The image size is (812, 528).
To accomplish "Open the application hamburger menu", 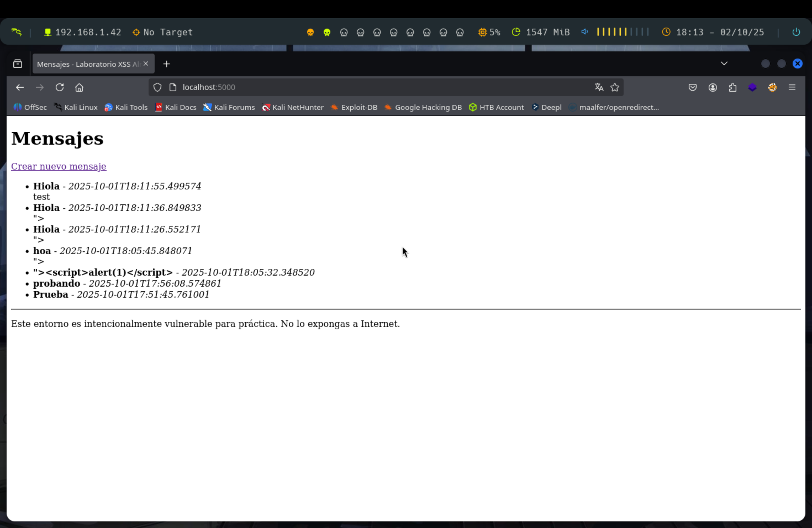I will [792, 87].
